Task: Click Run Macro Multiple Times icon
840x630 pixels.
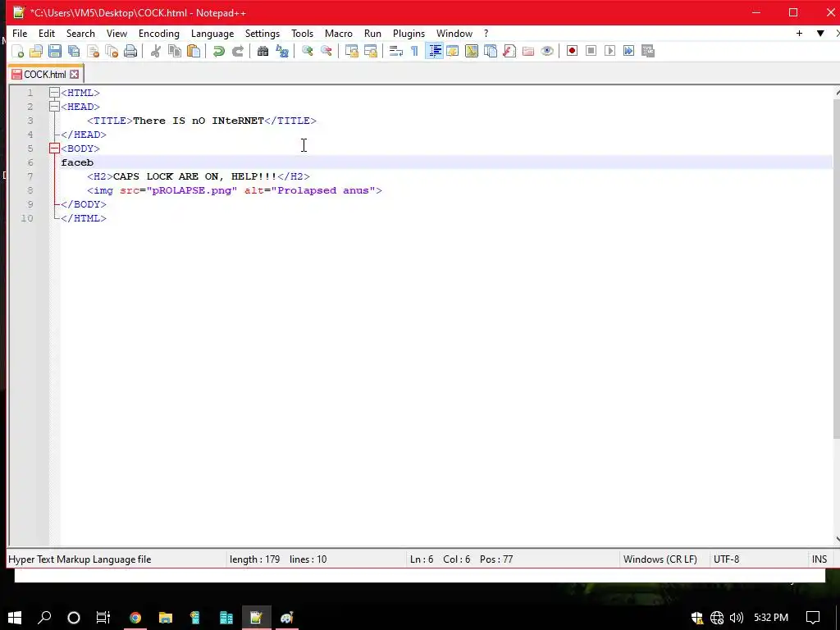Action: (628, 51)
